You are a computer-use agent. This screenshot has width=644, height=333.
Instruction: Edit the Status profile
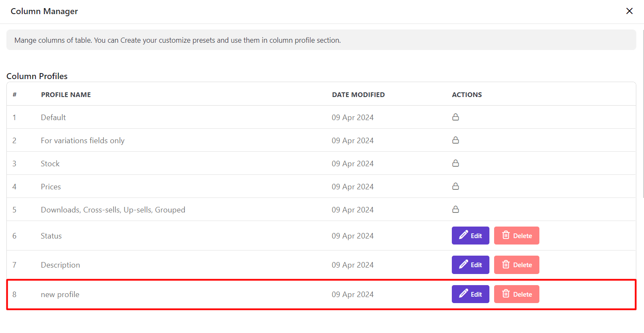click(470, 236)
